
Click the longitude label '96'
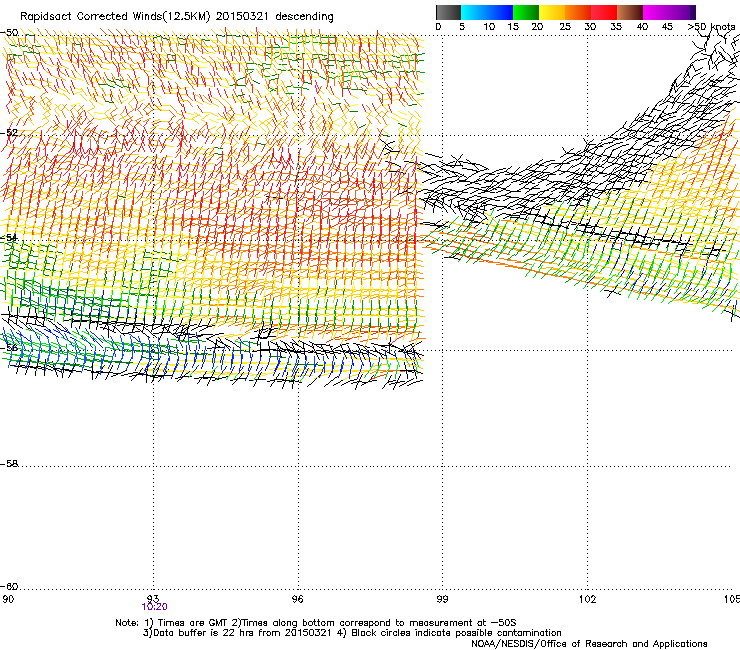point(297,599)
